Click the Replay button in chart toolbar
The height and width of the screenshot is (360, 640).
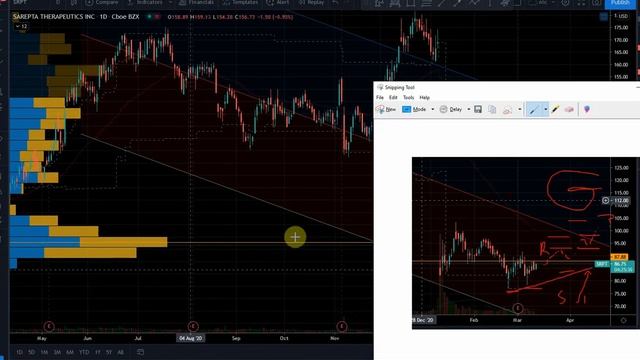pos(311,2)
